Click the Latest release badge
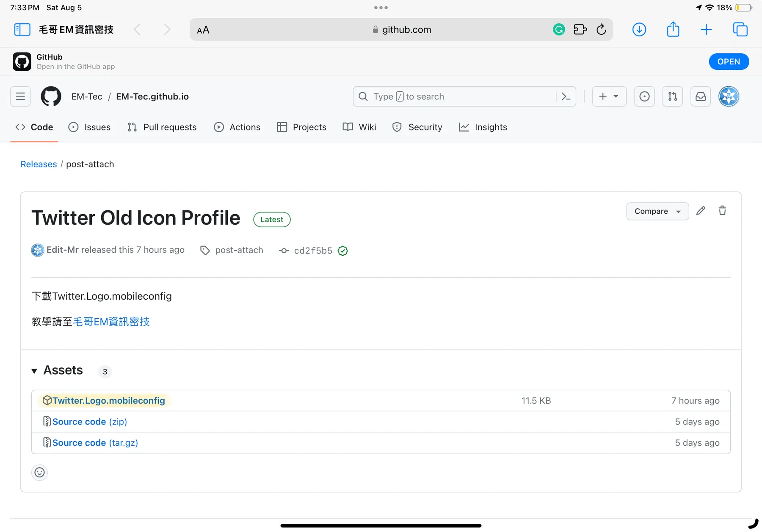Screen dimensions: 762x532 coord(272,220)
